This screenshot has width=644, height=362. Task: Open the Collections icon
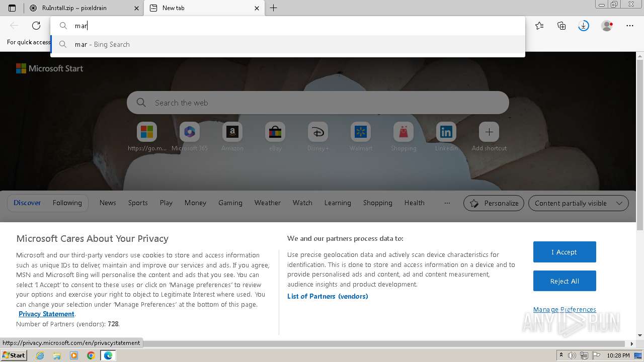click(561, 26)
